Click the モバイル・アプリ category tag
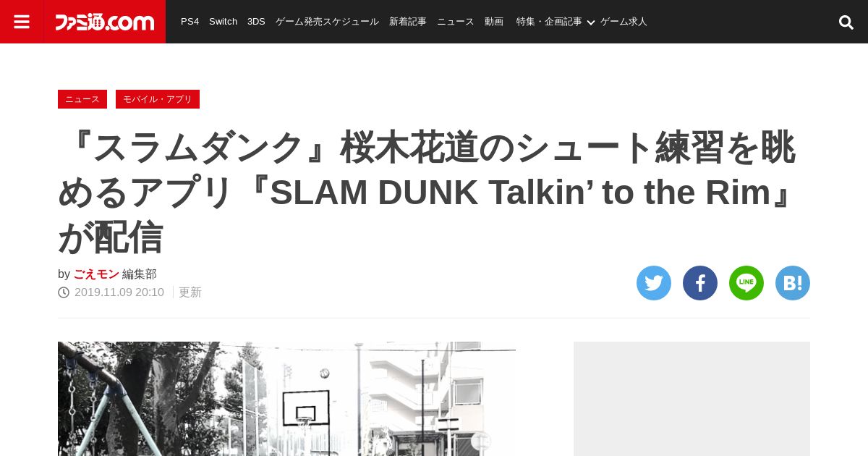The width and height of the screenshot is (868, 456). (158, 99)
